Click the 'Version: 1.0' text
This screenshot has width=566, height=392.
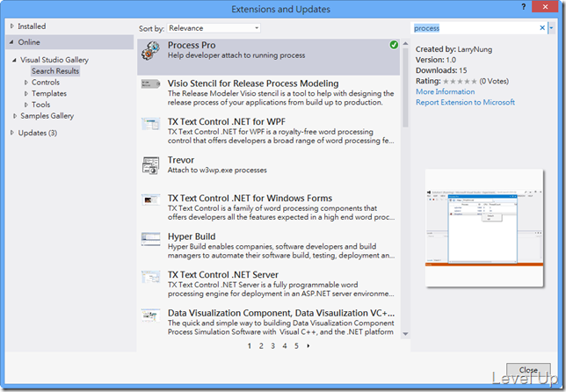click(x=436, y=60)
